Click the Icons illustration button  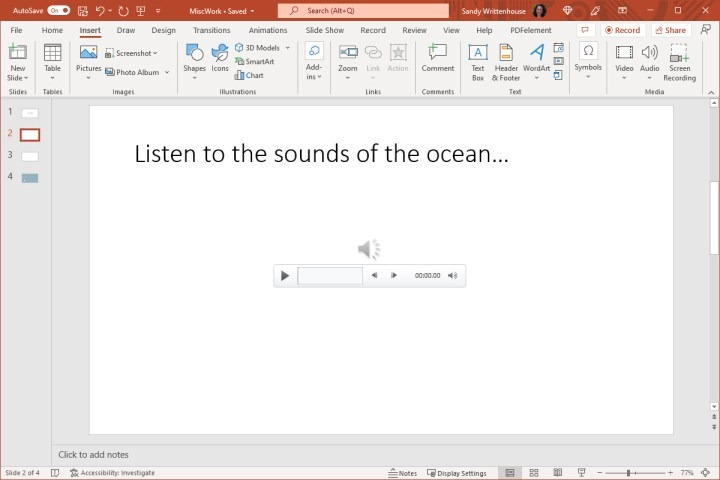tap(220, 59)
